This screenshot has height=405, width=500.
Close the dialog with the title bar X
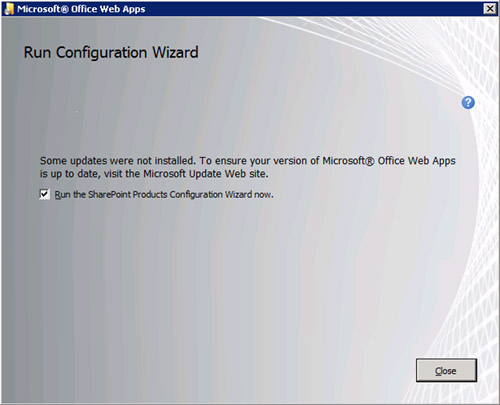489,9
